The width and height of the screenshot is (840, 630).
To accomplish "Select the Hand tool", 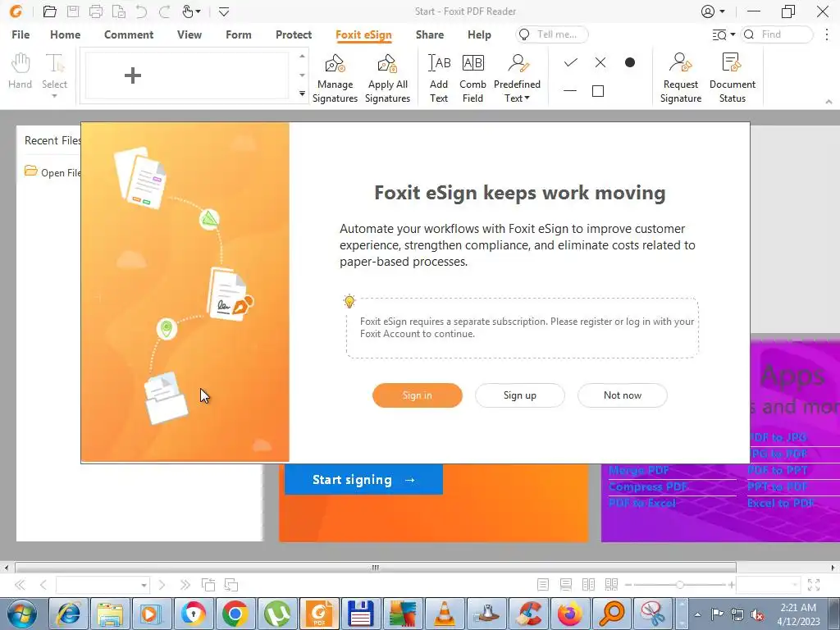I will (21, 71).
